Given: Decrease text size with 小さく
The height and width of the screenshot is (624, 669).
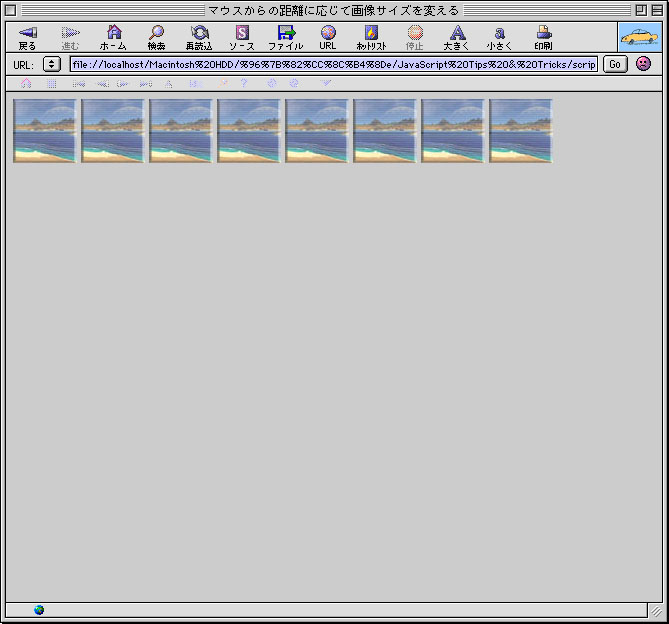Looking at the screenshot, I should tap(500, 38).
